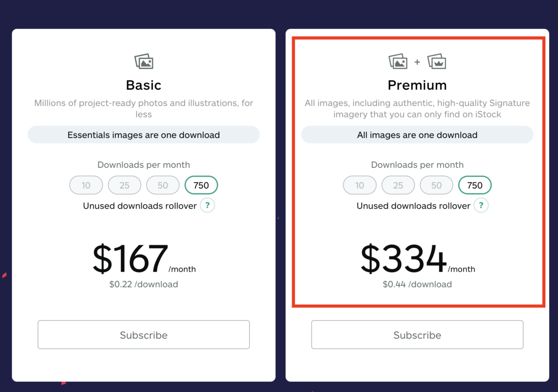Subscribe to the Basic plan
The height and width of the screenshot is (392, 558).
[144, 335]
